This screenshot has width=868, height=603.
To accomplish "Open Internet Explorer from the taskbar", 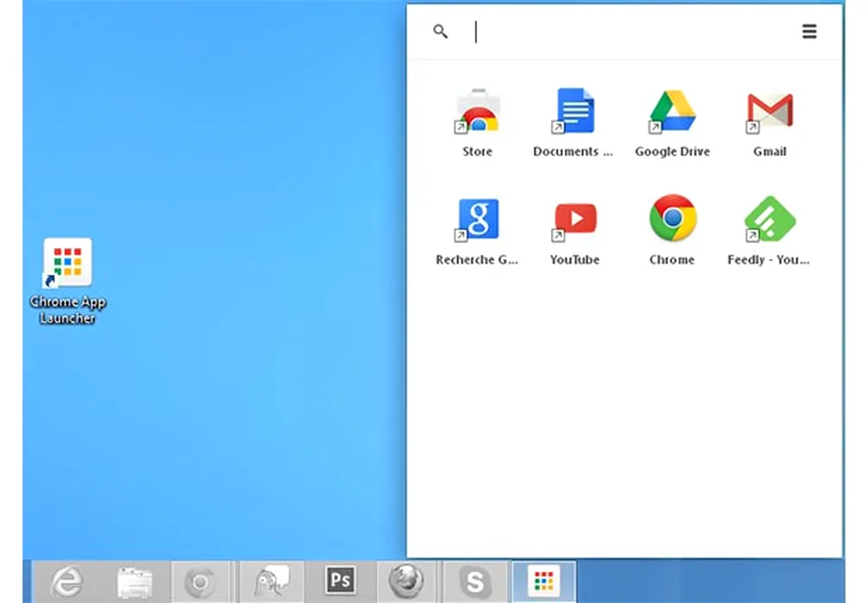I will coord(66,581).
